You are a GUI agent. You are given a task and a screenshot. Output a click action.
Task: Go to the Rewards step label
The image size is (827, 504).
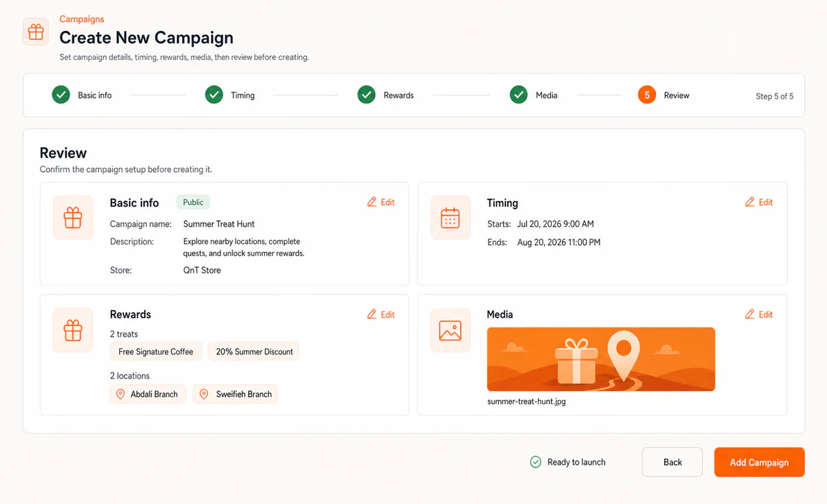[398, 95]
